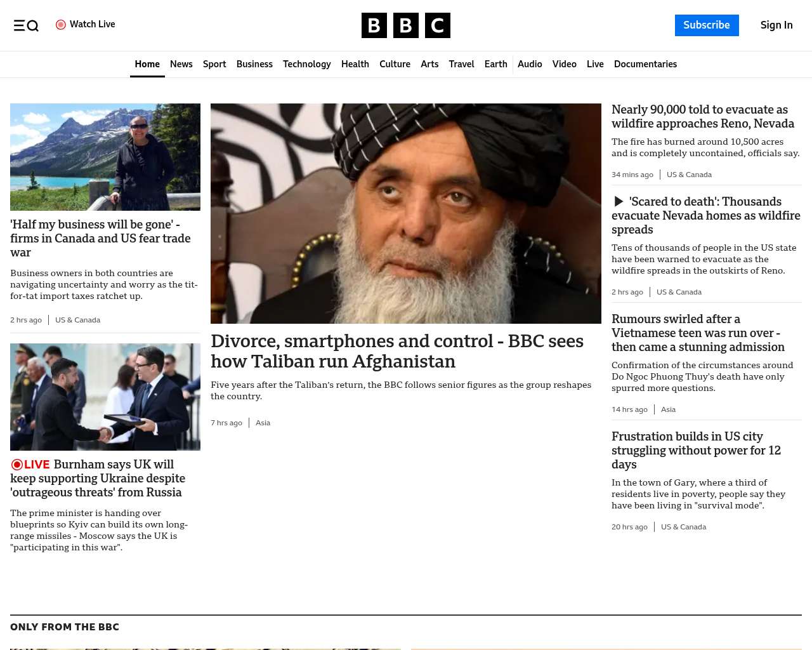The height and width of the screenshot is (650, 812).
Task: Read the Vietnamese teen run over story
Action: pos(698,333)
